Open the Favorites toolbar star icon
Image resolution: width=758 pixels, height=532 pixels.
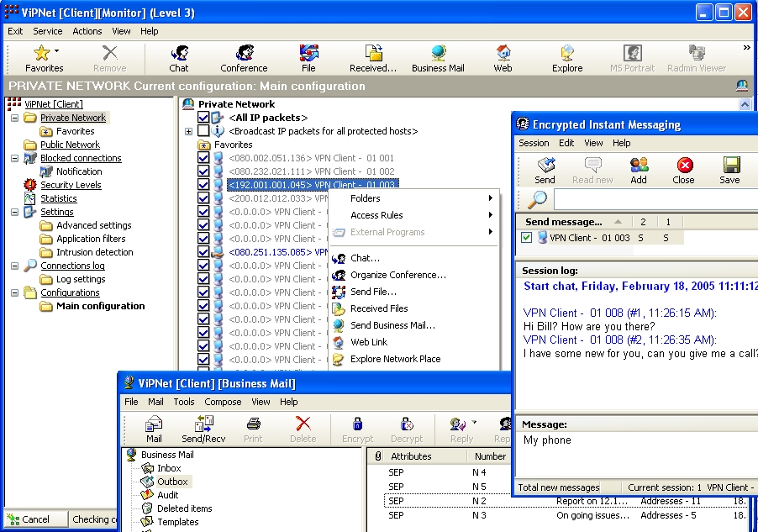(x=41, y=53)
